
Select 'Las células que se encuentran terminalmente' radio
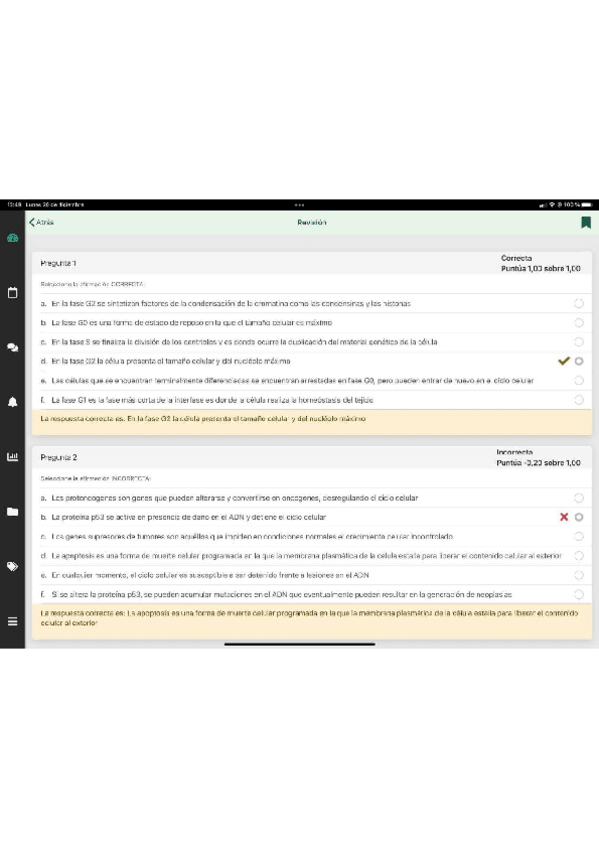[x=579, y=380]
